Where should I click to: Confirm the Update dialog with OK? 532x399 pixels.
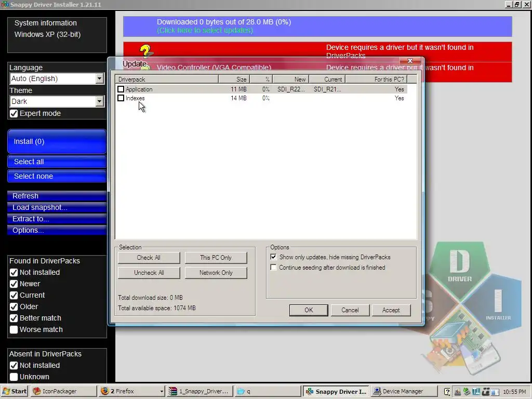pos(309,310)
